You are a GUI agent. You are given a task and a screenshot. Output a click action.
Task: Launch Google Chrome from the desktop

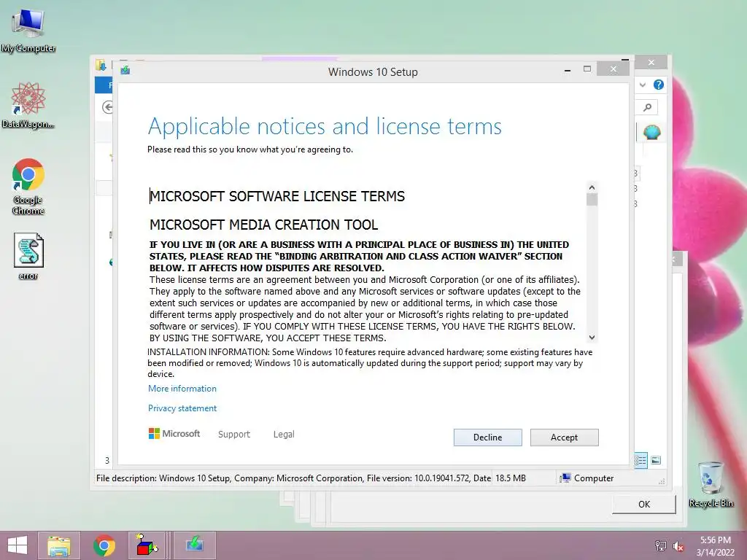28,186
